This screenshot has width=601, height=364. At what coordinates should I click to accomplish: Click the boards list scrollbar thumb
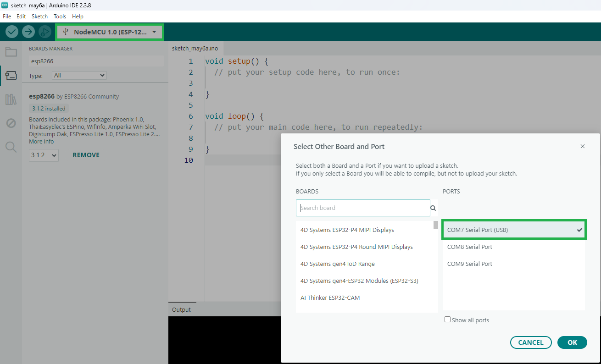pyautogui.click(x=435, y=225)
